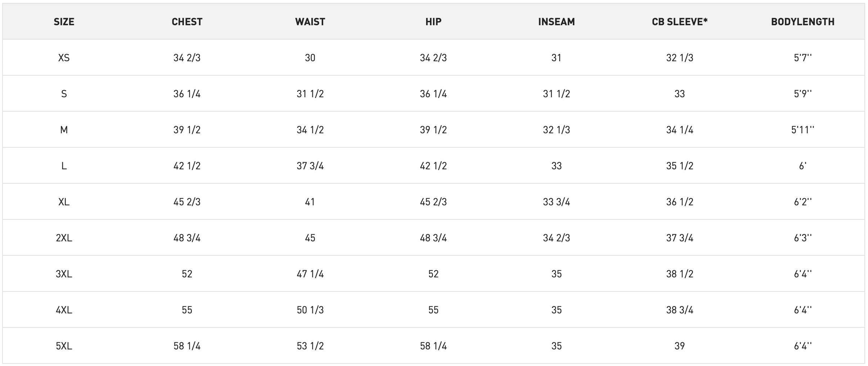868x366 pixels.
Task: Click the HIP column header
Action: 433,22
